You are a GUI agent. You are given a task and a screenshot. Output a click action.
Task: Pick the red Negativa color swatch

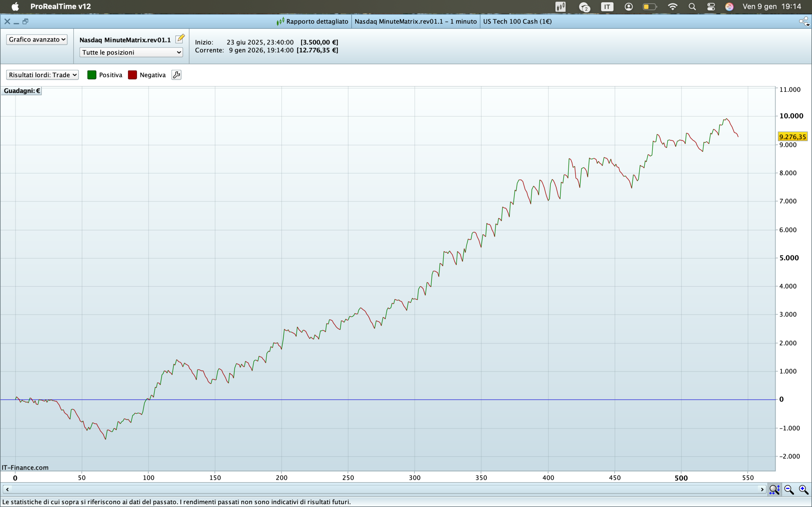132,75
